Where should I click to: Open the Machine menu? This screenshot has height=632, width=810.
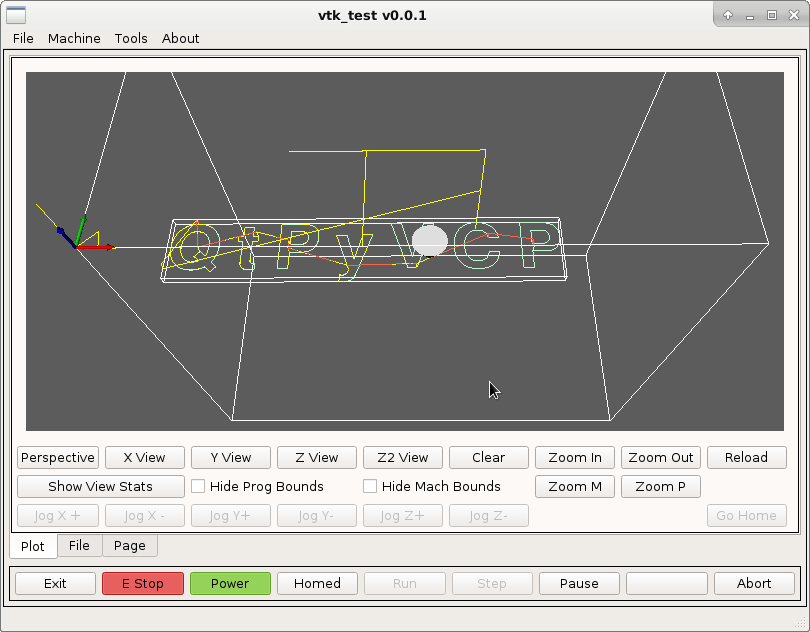[x=74, y=38]
